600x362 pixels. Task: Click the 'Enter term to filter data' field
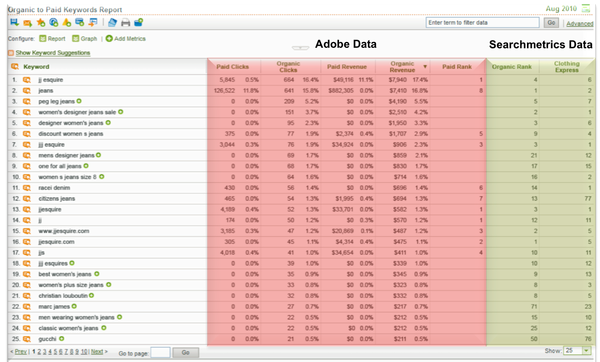pos(483,23)
